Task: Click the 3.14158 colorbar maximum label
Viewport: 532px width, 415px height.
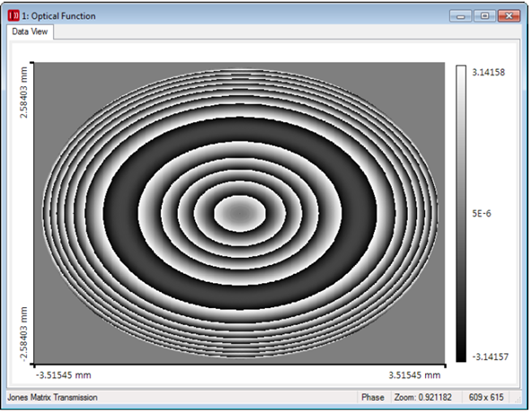Action: pos(489,72)
